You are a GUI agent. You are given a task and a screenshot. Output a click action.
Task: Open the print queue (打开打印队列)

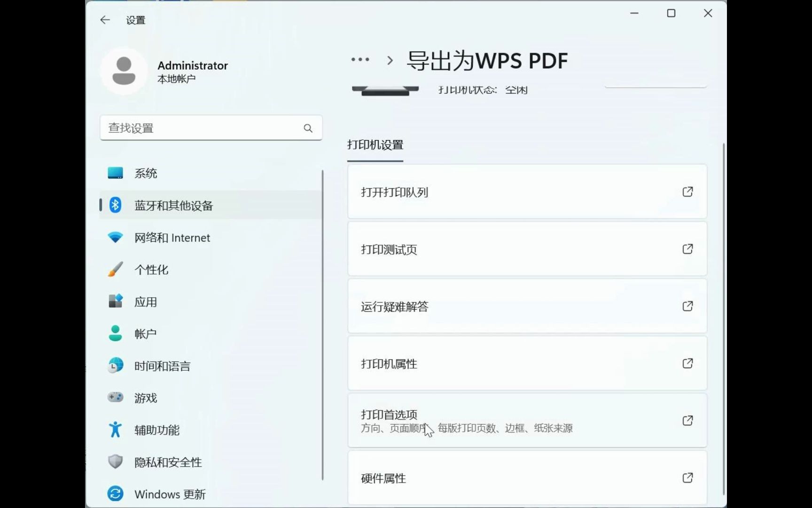tap(527, 191)
